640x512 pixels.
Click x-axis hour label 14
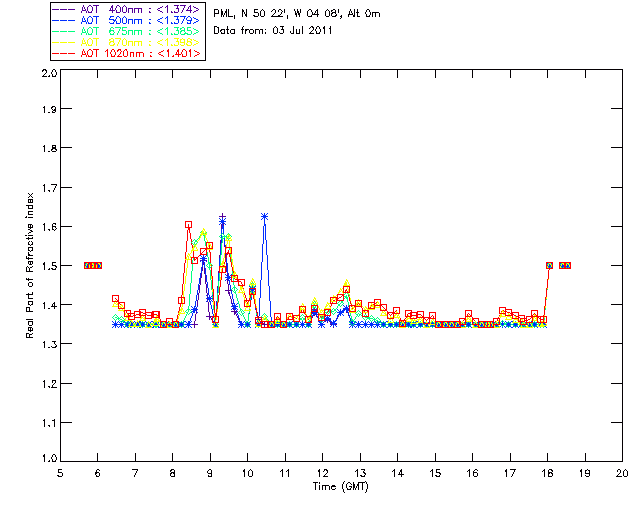tap(398, 473)
